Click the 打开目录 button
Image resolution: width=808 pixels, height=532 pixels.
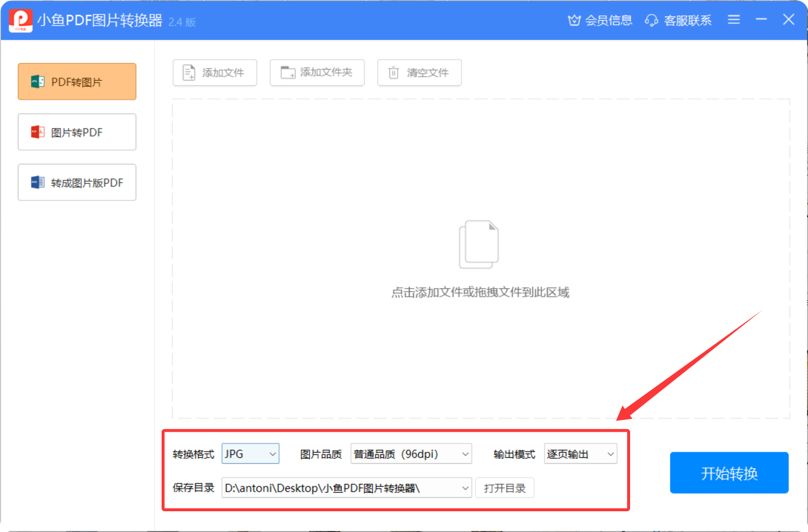pos(505,488)
